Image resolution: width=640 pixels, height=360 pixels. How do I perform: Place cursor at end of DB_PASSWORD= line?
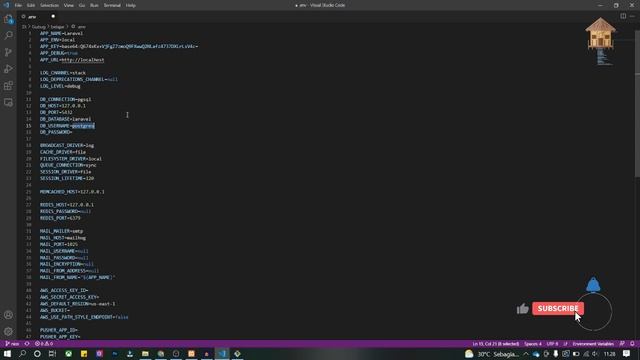(73, 132)
